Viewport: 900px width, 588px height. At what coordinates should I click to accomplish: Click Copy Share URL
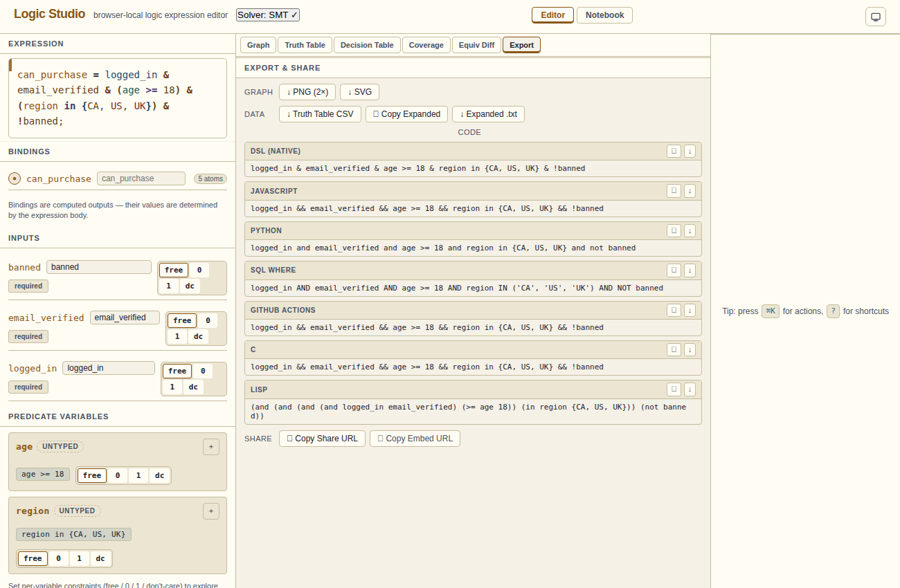pos(322,439)
